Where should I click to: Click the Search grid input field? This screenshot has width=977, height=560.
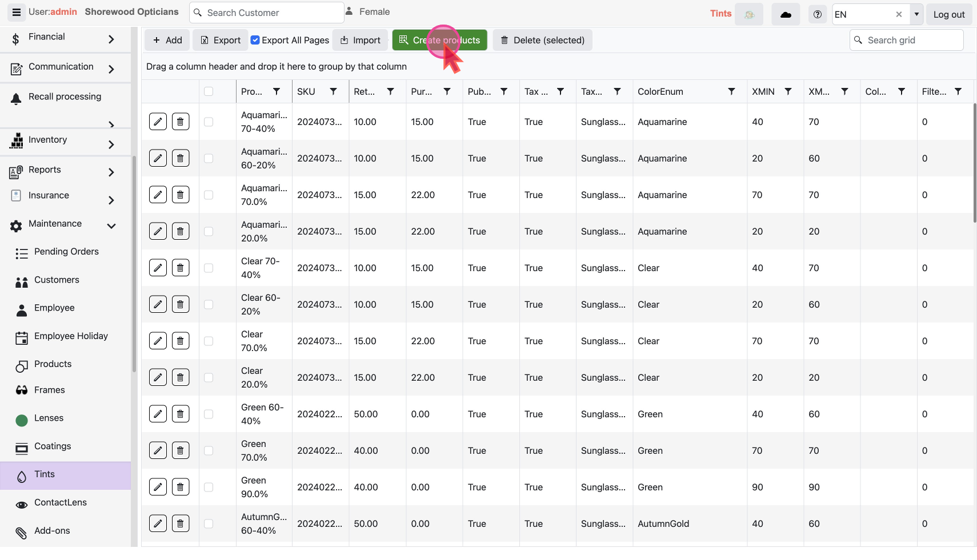point(912,40)
